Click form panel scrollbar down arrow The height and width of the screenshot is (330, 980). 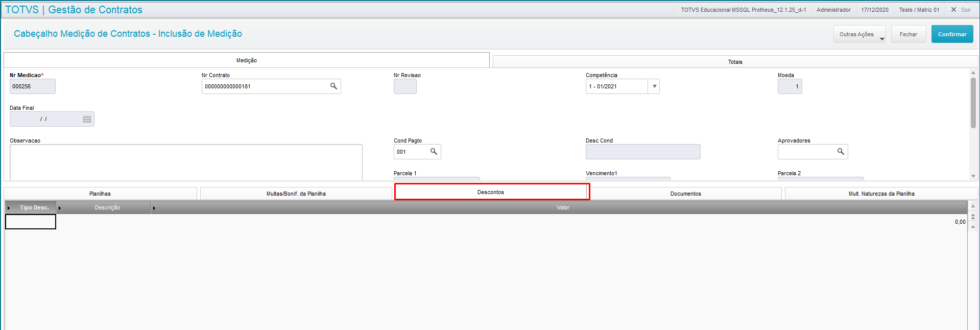coord(973,176)
